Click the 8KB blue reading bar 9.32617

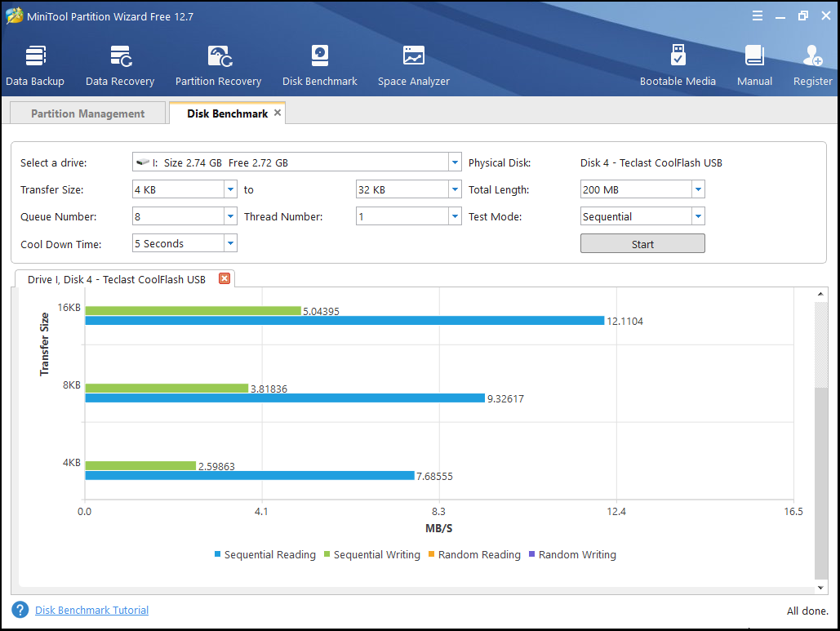pyautogui.click(x=285, y=398)
